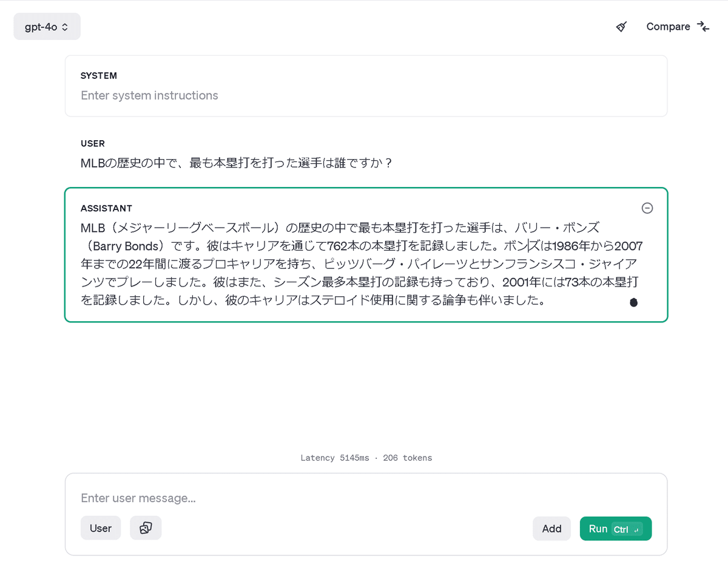Click inside the assistant response text
Image resolution: width=728 pixels, height=570 pixels.
point(362,264)
